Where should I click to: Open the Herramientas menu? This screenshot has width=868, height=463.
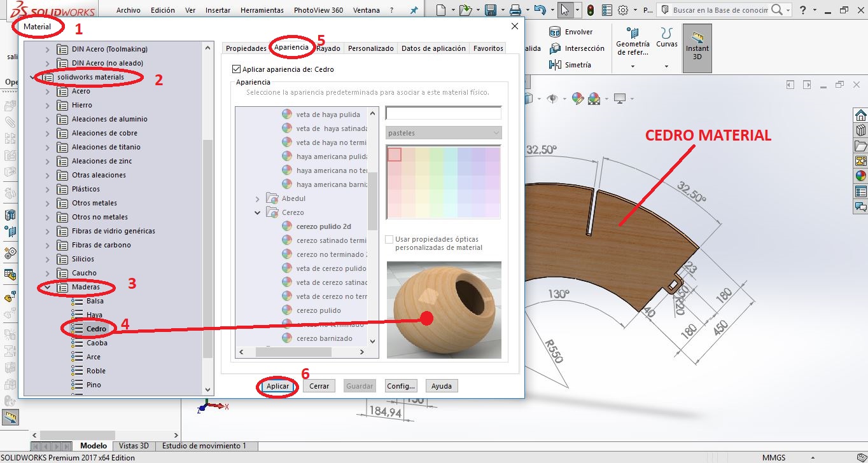(x=262, y=10)
